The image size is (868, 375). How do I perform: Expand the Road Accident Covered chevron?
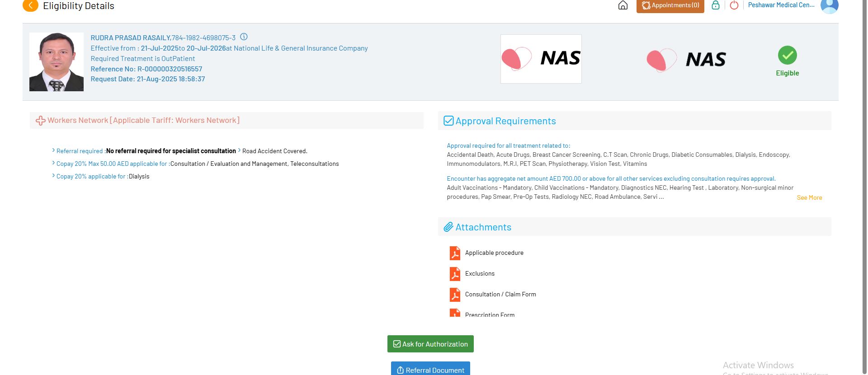[x=239, y=150]
